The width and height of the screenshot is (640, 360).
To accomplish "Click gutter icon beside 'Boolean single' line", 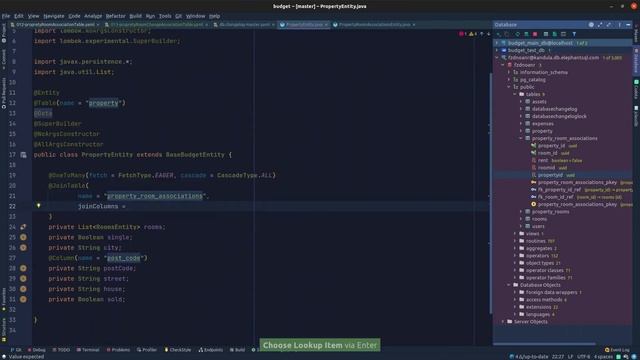I will [23, 237].
